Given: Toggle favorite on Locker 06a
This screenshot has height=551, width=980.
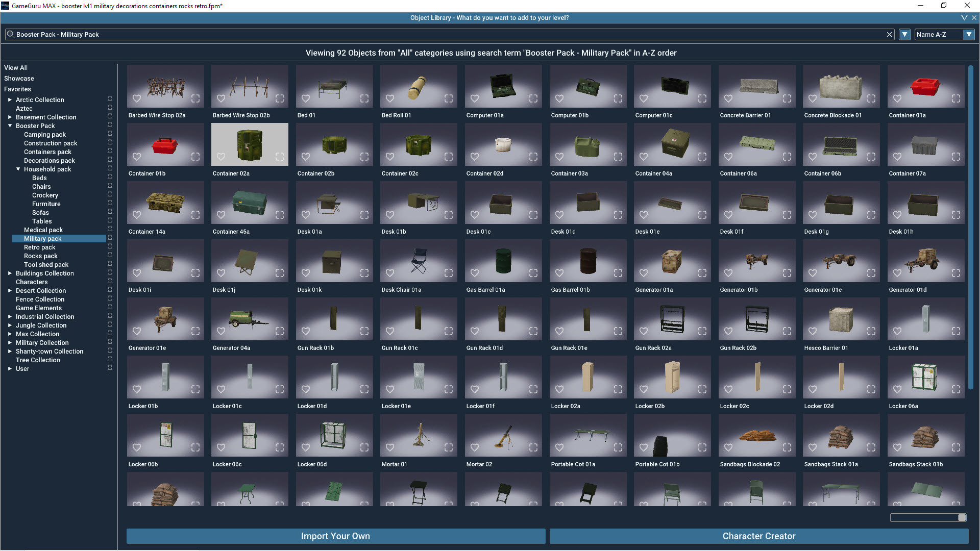Looking at the screenshot, I should [897, 389].
